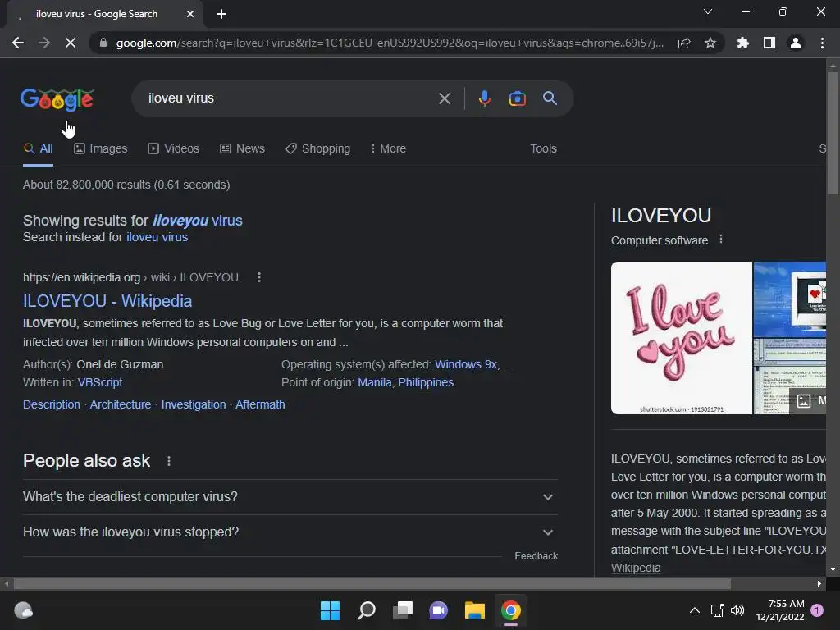This screenshot has width=840, height=630.
Task: Open File Explorer from taskbar
Action: click(x=475, y=610)
